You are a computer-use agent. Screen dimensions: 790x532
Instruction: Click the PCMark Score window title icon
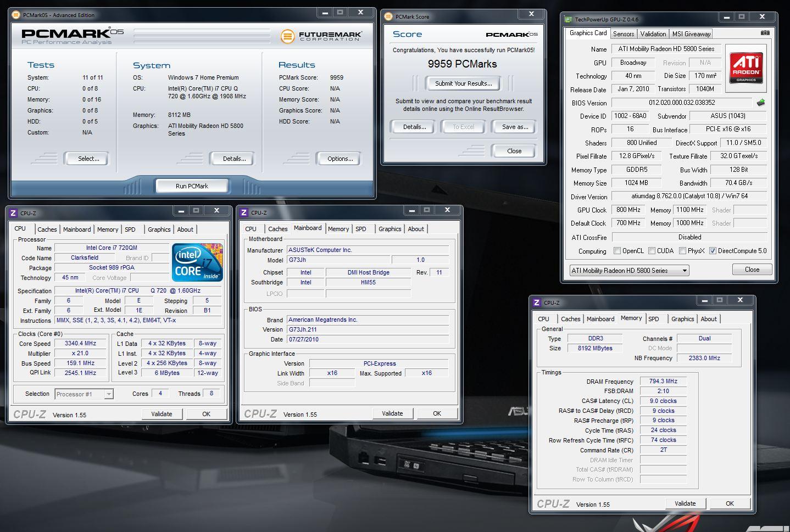coord(388,16)
